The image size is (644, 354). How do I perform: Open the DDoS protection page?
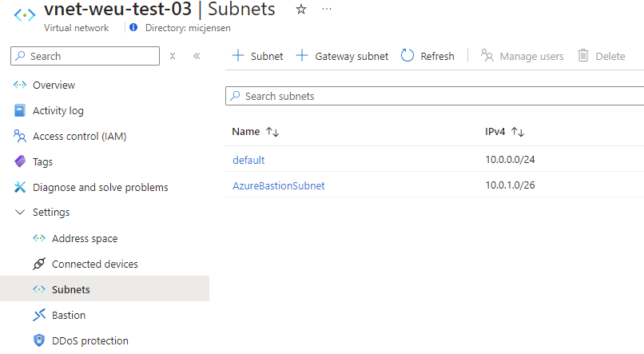[x=89, y=341]
